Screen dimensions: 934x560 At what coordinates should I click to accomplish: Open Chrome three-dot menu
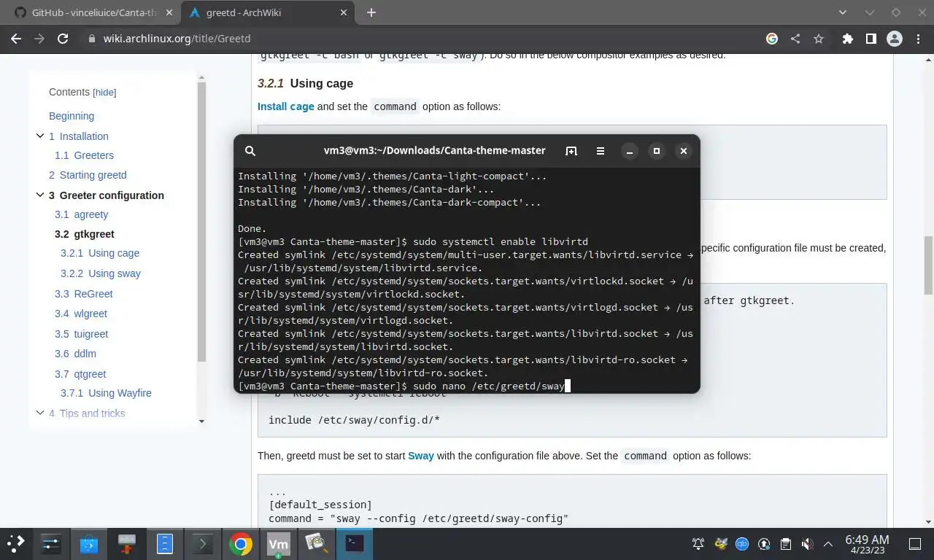[x=917, y=39]
